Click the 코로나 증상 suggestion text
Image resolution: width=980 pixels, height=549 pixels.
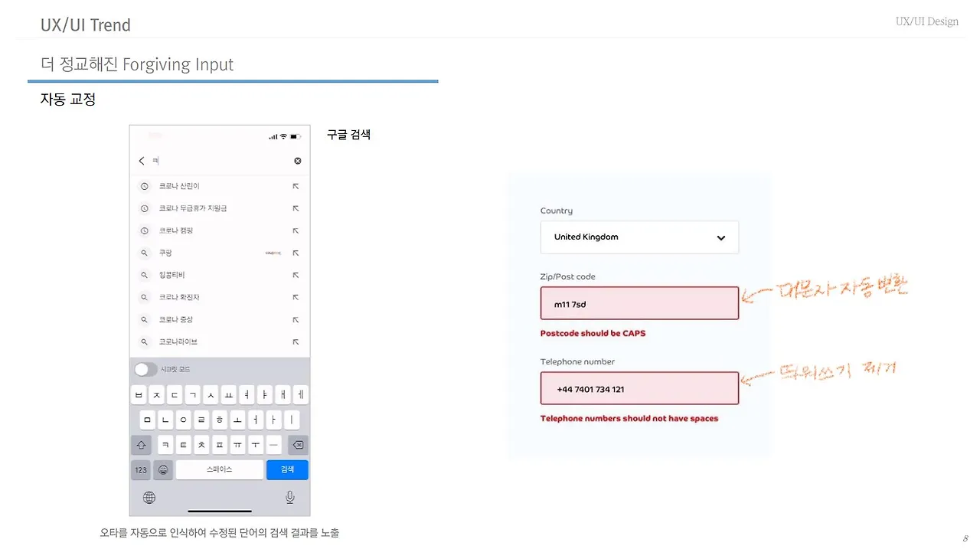[x=176, y=319]
